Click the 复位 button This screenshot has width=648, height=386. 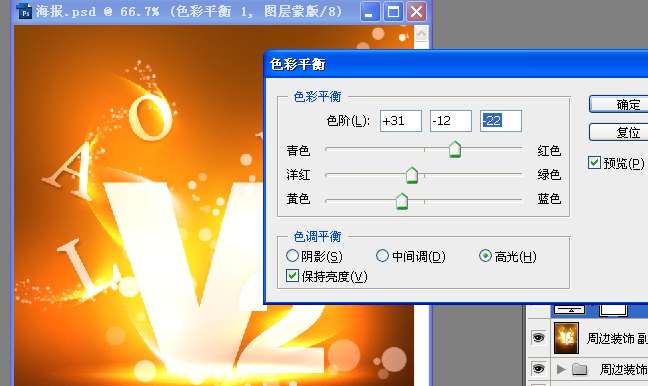click(618, 132)
